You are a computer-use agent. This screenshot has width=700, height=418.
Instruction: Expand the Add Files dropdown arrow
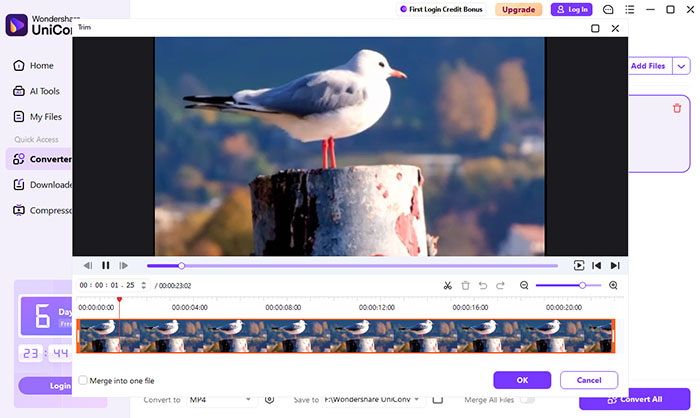pyautogui.click(x=681, y=66)
